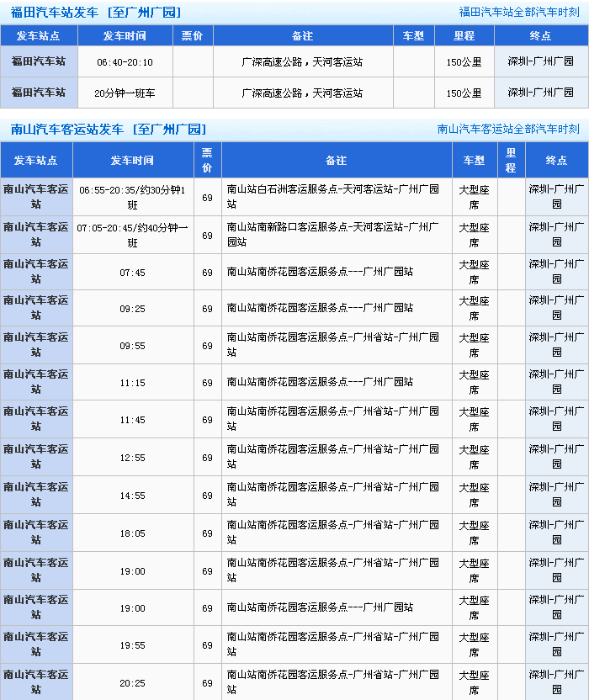Click the 19:55 departure time

[133, 645]
